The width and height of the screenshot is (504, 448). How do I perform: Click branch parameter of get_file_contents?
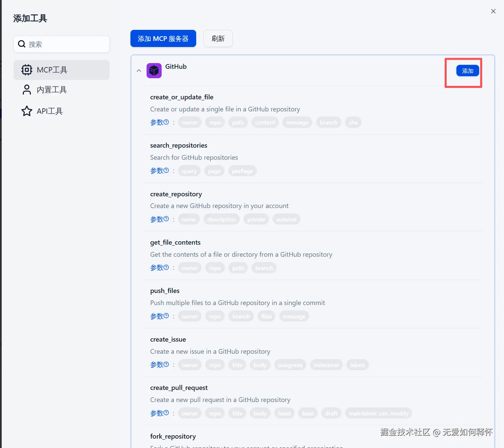coord(264,268)
